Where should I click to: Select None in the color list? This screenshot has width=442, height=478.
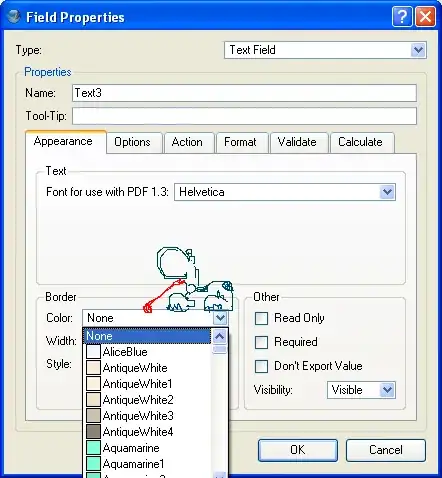point(147,336)
